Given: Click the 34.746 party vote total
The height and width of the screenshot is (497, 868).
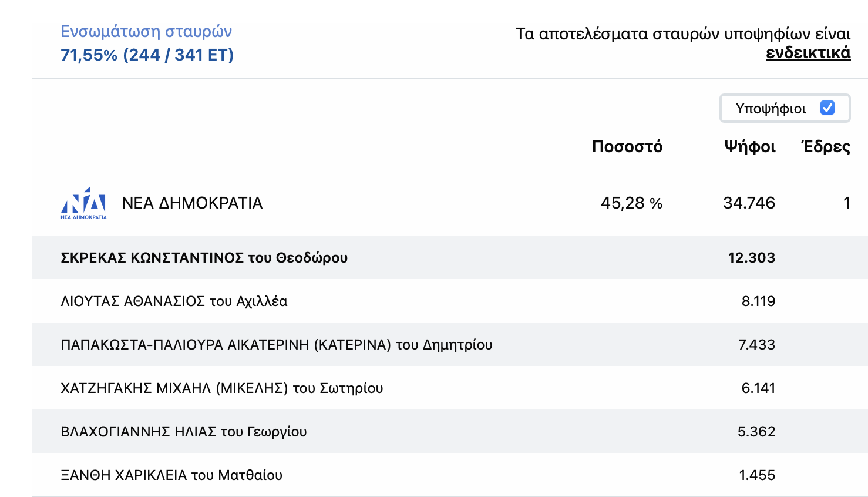Looking at the screenshot, I should [x=749, y=203].
